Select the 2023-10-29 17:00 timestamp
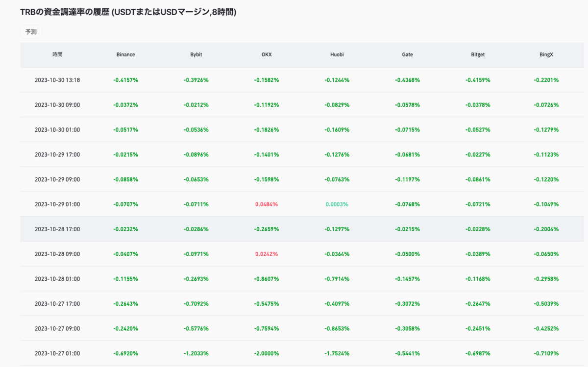This screenshot has height=367, width=588. (57, 154)
